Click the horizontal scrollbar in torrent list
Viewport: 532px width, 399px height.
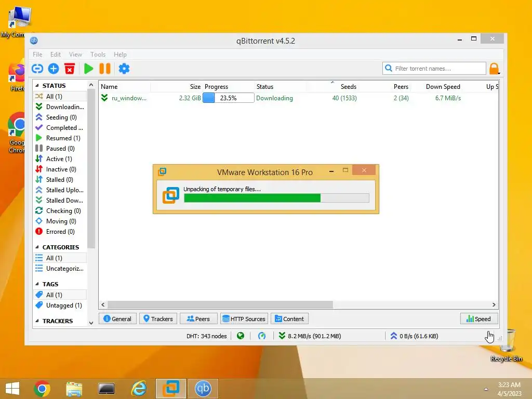(220, 304)
